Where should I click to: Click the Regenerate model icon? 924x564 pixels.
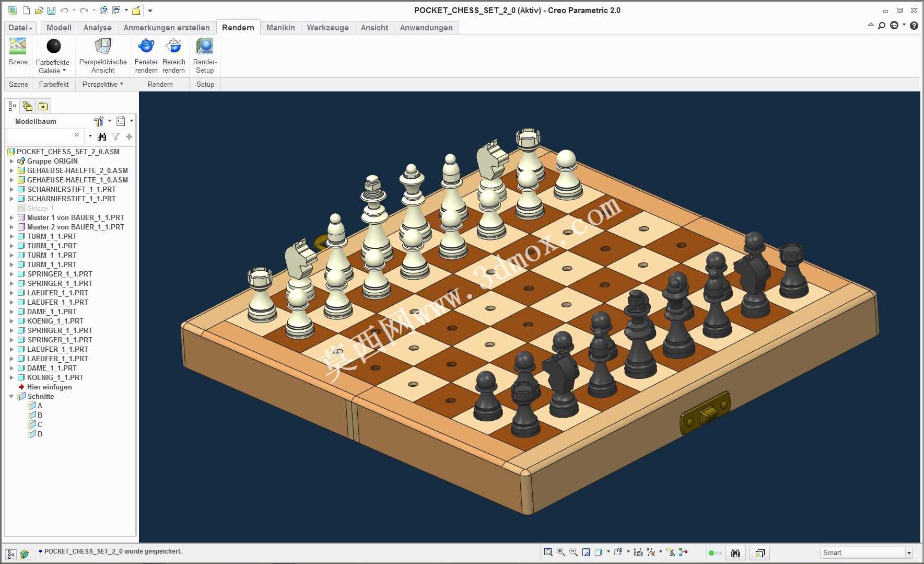click(x=103, y=10)
